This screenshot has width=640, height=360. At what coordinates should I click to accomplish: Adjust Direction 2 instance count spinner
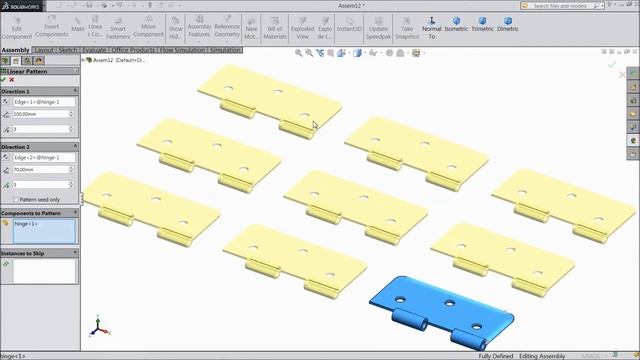71,184
